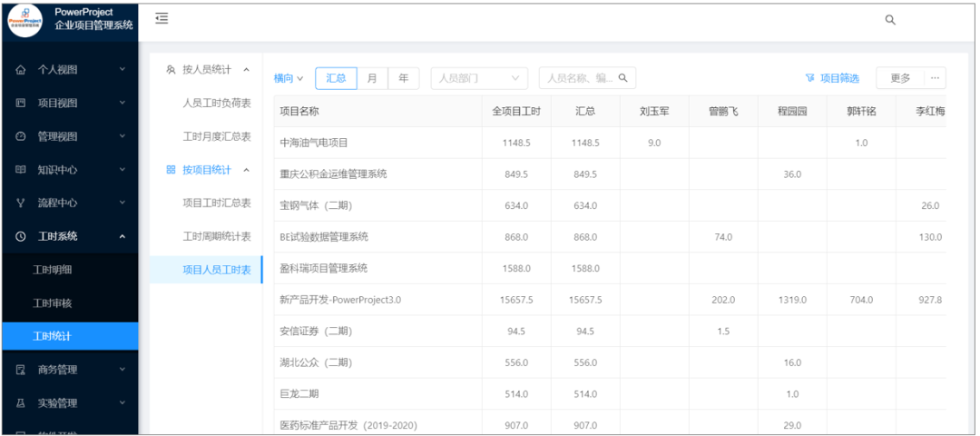The image size is (980, 436).
Task: Click the ellipsis more-options icon button
Action: tap(935, 78)
